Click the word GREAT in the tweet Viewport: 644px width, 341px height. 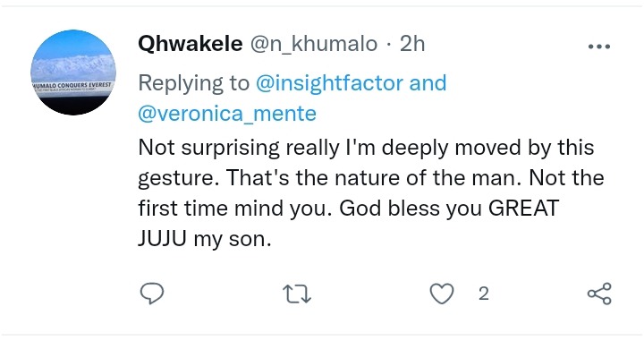523,209
